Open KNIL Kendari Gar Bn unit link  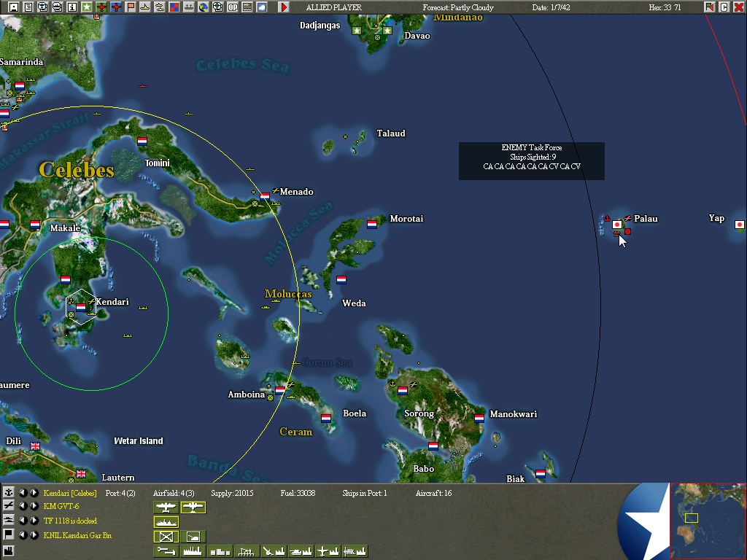click(x=77, y=535)
